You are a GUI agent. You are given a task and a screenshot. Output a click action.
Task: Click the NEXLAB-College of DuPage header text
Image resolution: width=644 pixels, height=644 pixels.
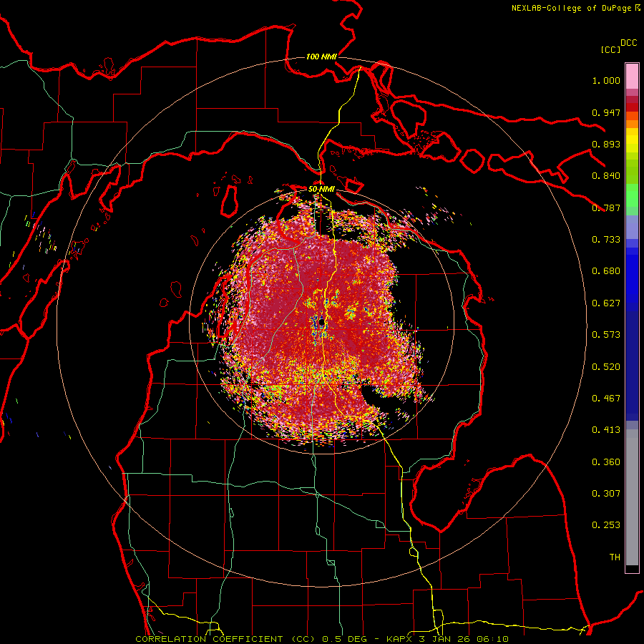point(576,8)
